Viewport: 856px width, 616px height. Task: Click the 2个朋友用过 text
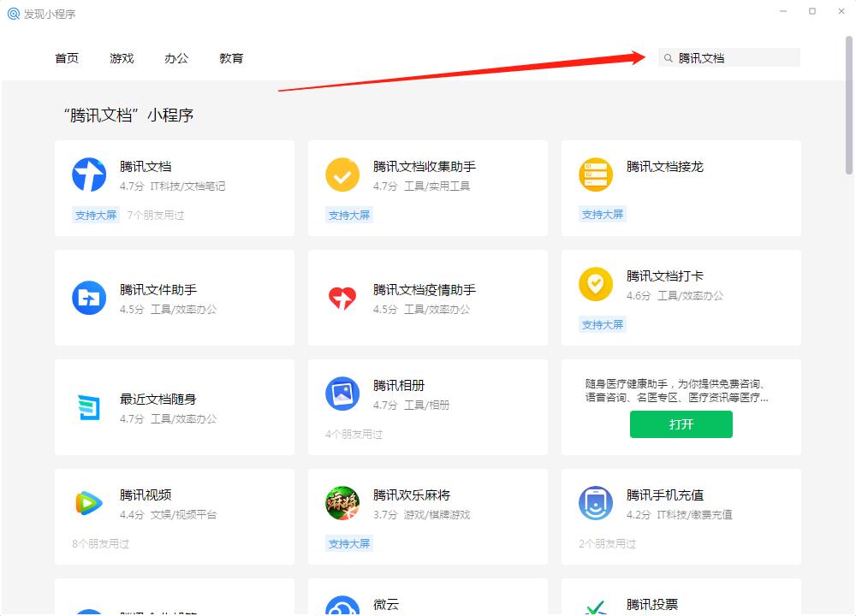(x=607, y=543)
